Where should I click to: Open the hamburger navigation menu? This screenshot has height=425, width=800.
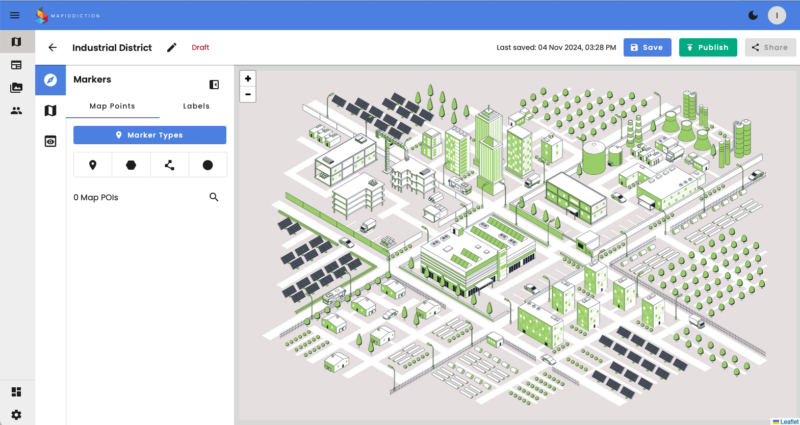(15, 15)
